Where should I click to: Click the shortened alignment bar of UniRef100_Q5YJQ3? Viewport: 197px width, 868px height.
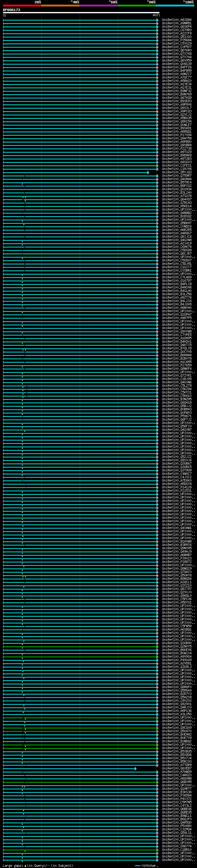pyautogui.click(x=76, y=172)
